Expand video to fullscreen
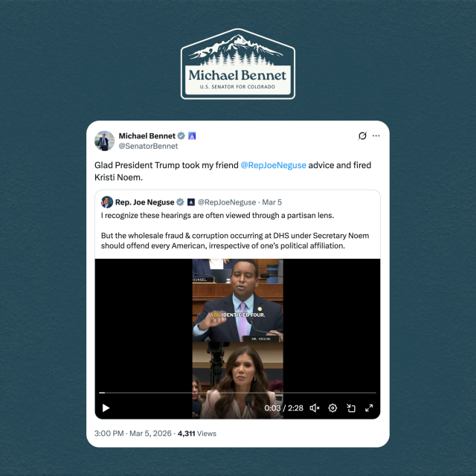Viewport: 476px width, 476px height. coord(369,408)
